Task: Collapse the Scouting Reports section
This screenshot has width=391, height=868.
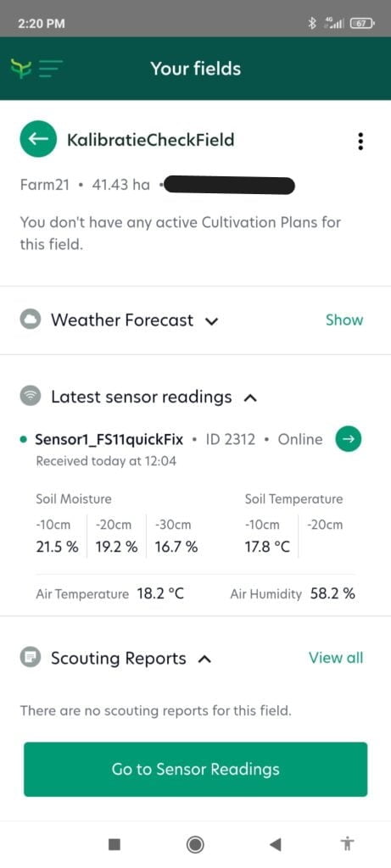Action: pos(205,659)
